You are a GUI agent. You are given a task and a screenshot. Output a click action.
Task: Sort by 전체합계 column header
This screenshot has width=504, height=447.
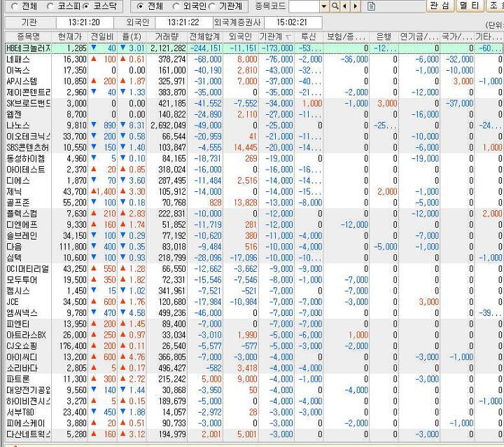click(x=204, y=36)
